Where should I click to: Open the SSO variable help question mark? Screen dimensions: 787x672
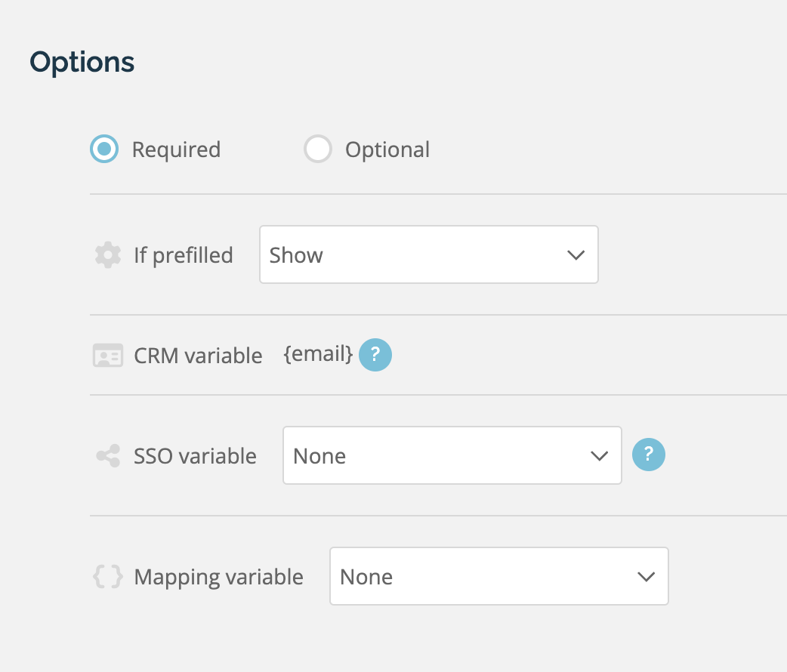click(648, 455)
